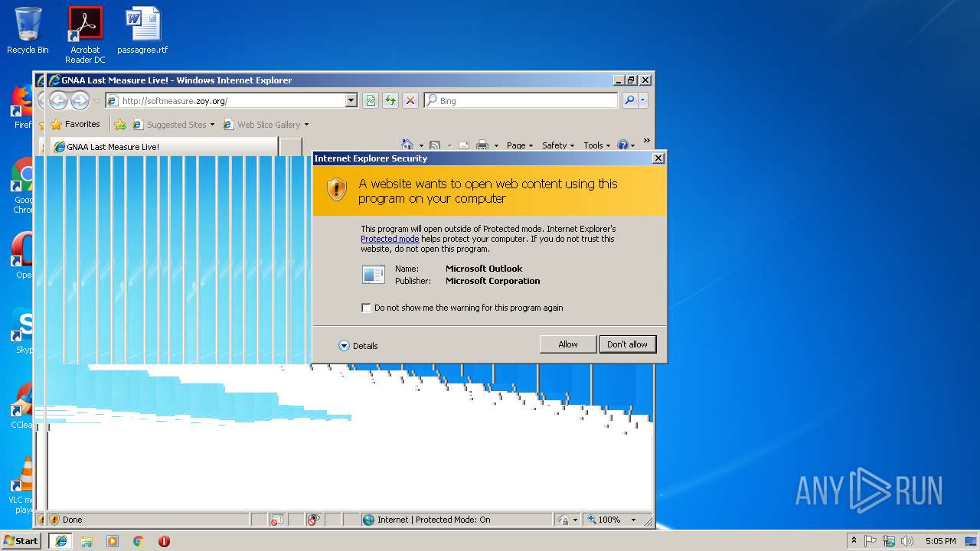
Task: Close the Internet Explorer Security dialog
Action: (x=658, y=158)
